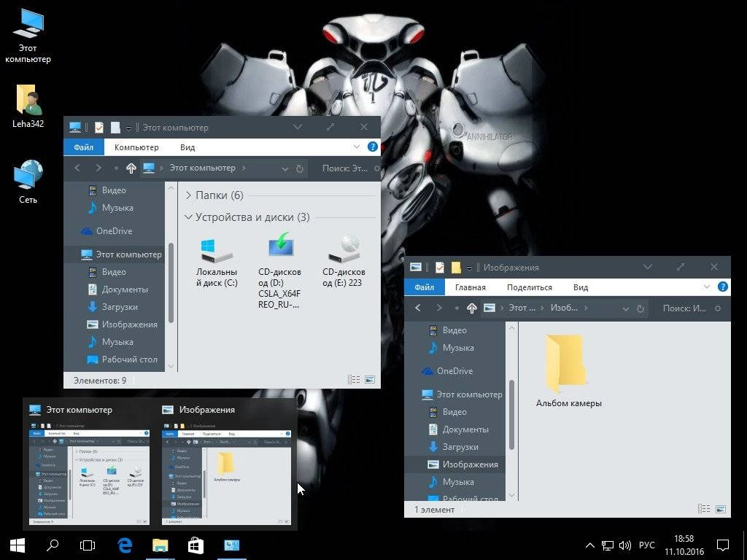This screenshot has width=747, height=560.
Task: Click the volume icon in system tray
Action: [624, 545]
